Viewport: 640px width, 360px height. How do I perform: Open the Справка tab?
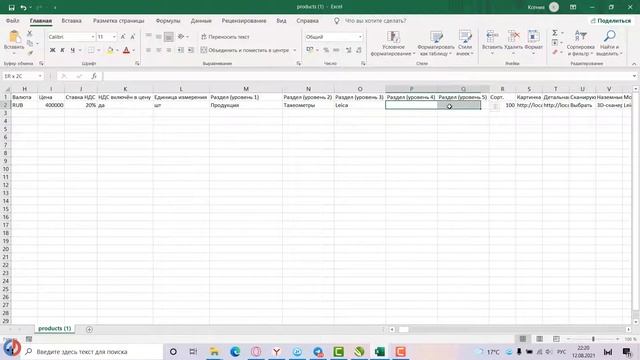click(x=307, y=21)
